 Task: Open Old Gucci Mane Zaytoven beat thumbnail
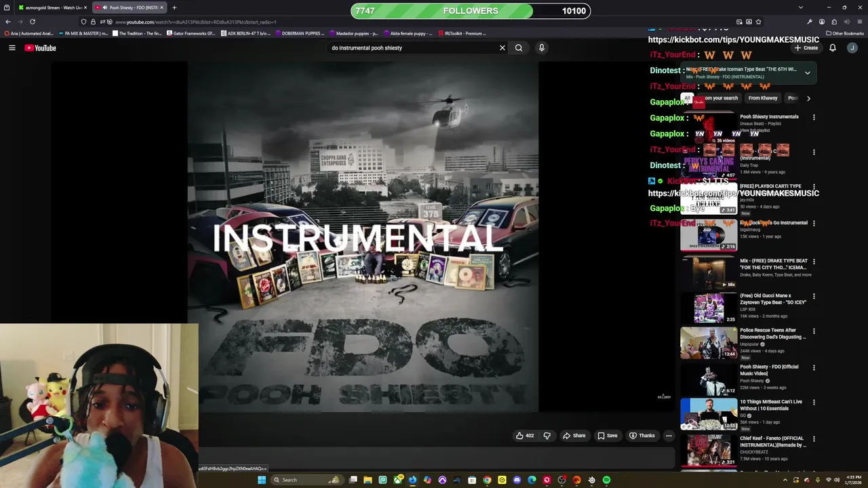pos(709,308)
